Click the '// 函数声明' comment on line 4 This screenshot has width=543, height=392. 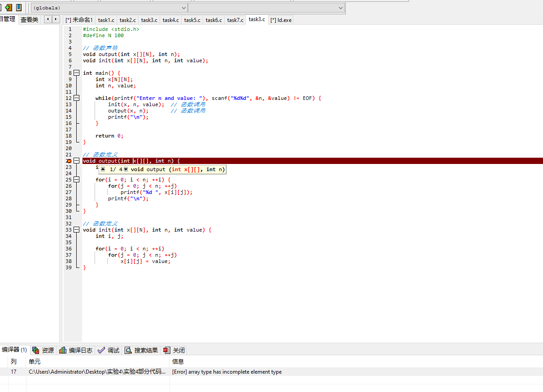pyautogui.click(x=100, y=48)
